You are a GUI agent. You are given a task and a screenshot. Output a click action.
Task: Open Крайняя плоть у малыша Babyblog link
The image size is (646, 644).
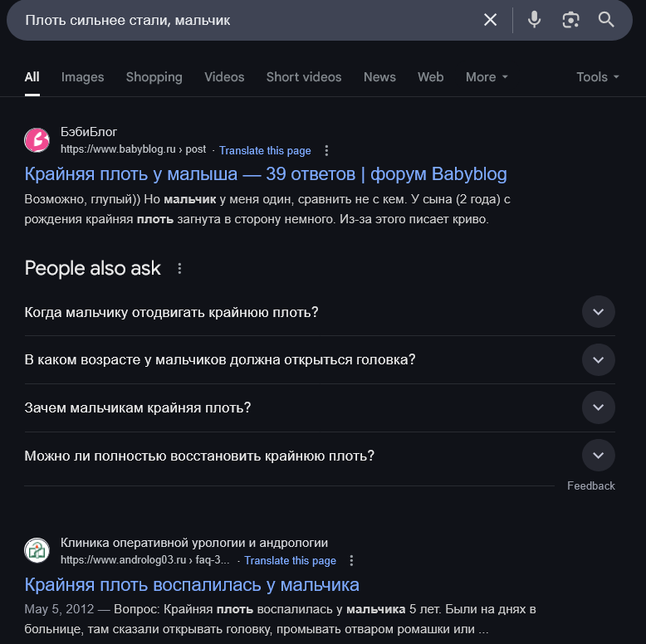pyautogui.click(x=266, y=174)
